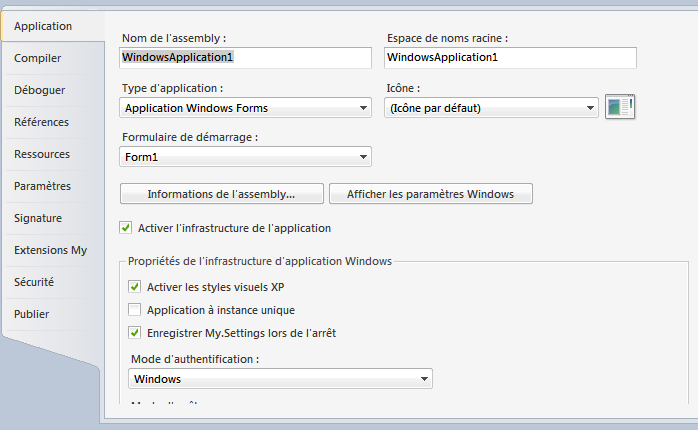This screenshot has width=698, height=430.
Task: Disable Activer les styles visuels XP
Action: point(135,287)
